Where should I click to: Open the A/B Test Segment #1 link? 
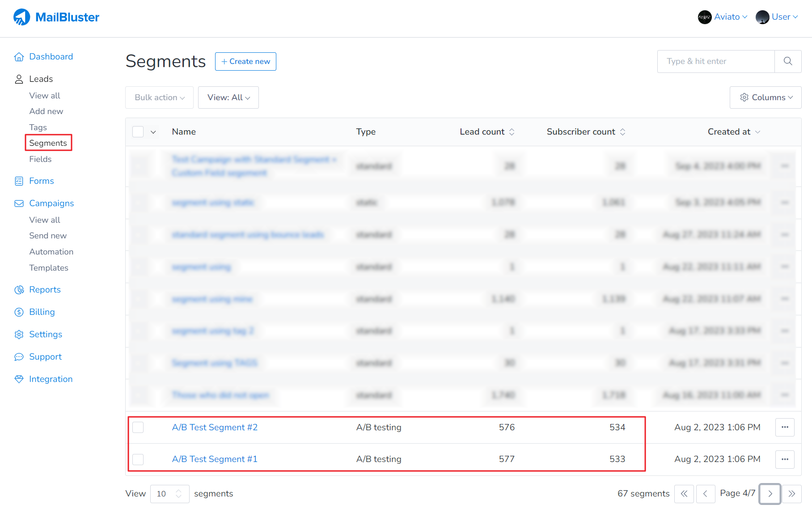[x=215, y=459]
